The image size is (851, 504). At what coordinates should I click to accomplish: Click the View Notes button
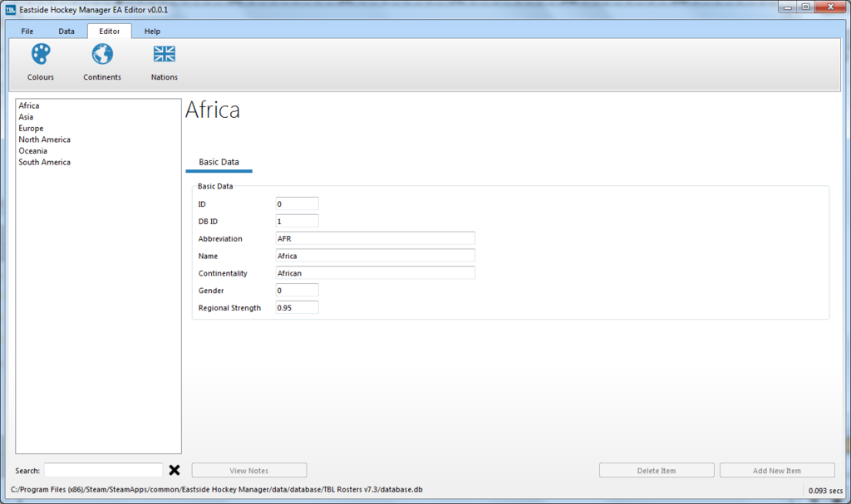(x=249, y=470)
